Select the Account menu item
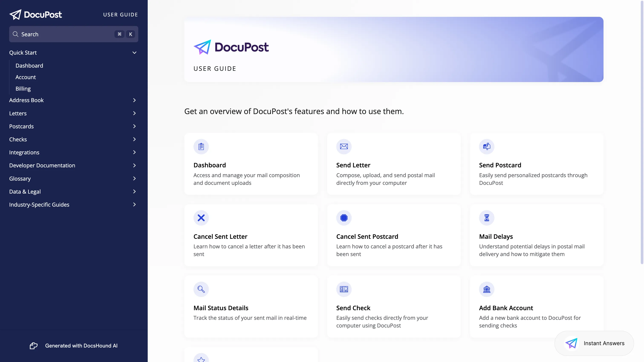Screen dimensions: 644x362 click(26, 77)
